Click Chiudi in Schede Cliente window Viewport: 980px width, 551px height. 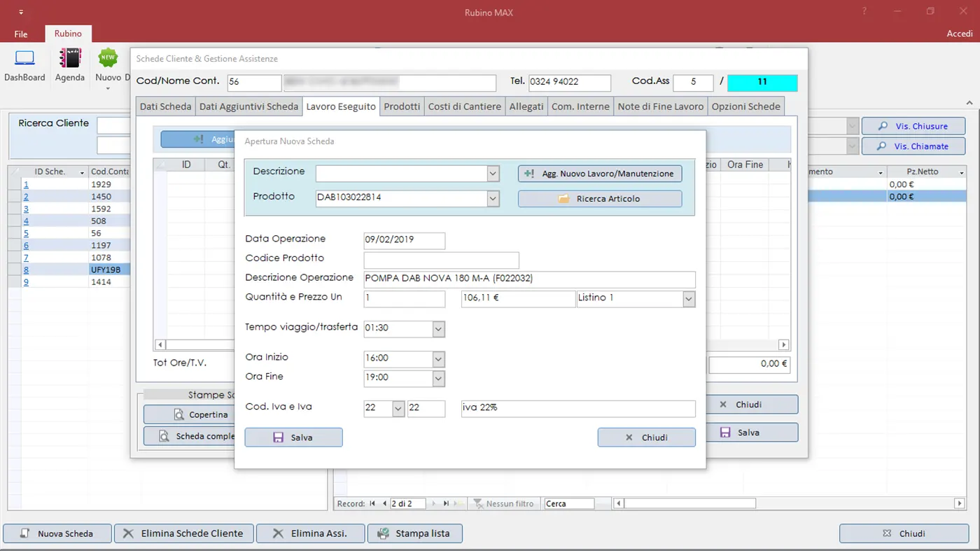tap(752, 405)
